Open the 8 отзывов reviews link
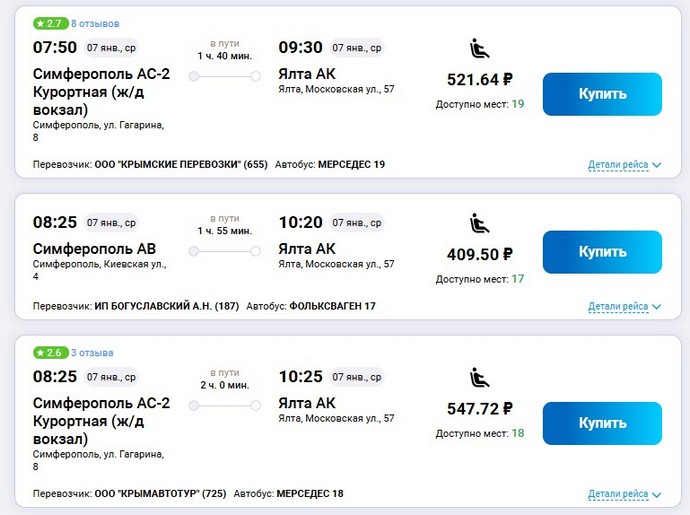690x515 pixels. (x=95, y=23)
